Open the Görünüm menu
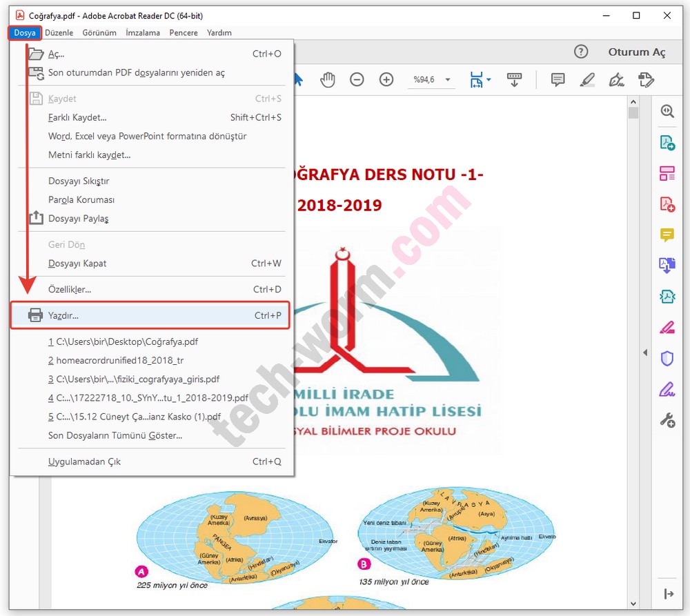Viewport: 690px width, 616px height. [99, 32]
